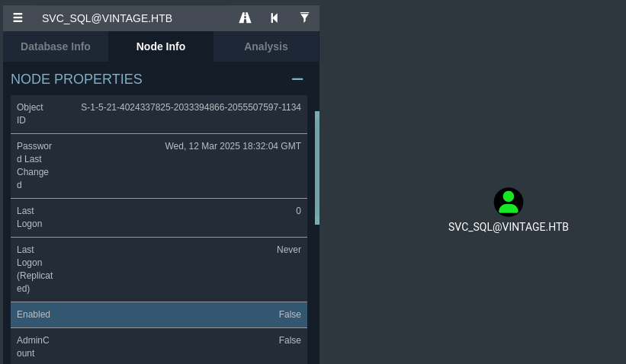Select the Last Logon (Replicated) Never row

(x=159, y=269)
